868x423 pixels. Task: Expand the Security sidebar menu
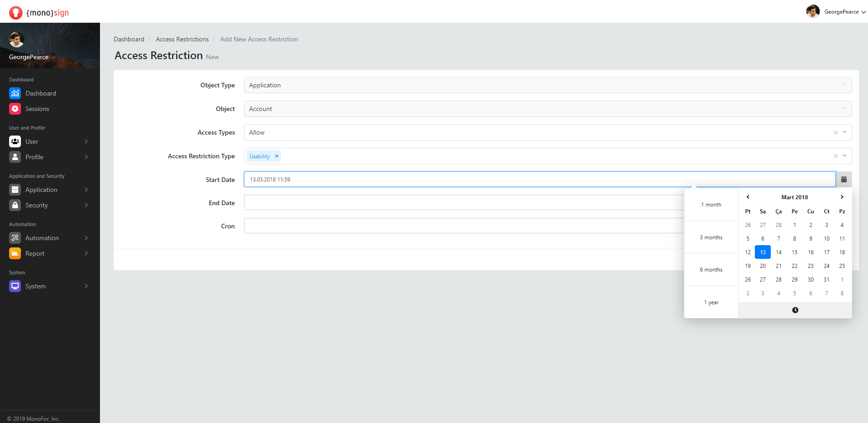[49, 205]
